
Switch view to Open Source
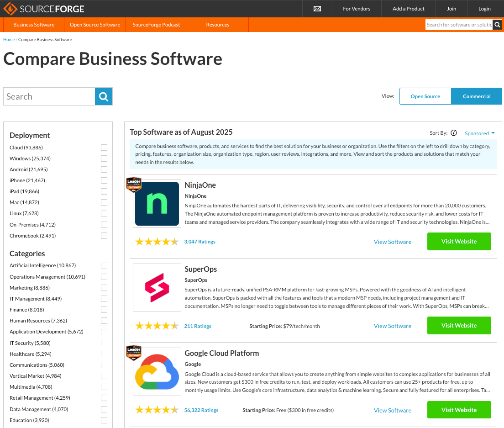pyautogui.click(x=425, y=96)
